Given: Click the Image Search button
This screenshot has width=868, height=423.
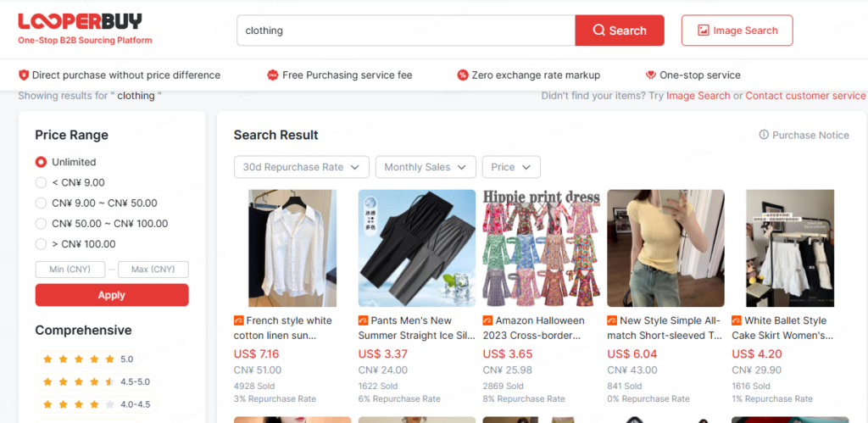Looking at the screenshot, I should click(x=737, y=31).
